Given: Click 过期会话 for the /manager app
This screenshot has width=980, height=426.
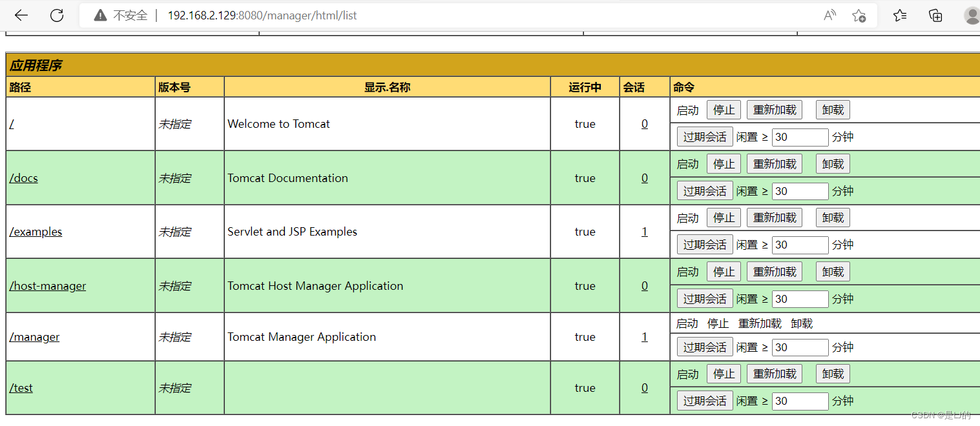Looking at the screenshot, I should 705,347.
